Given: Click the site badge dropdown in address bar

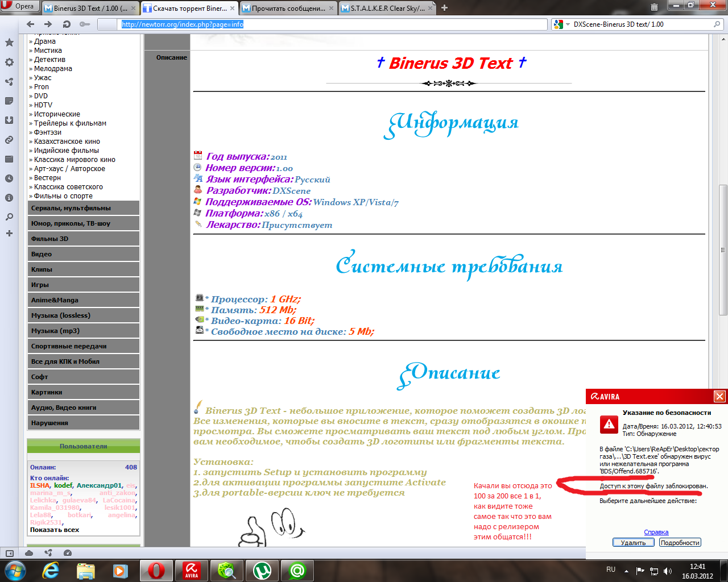Looking at the screenshot, I should pos(108,24).
